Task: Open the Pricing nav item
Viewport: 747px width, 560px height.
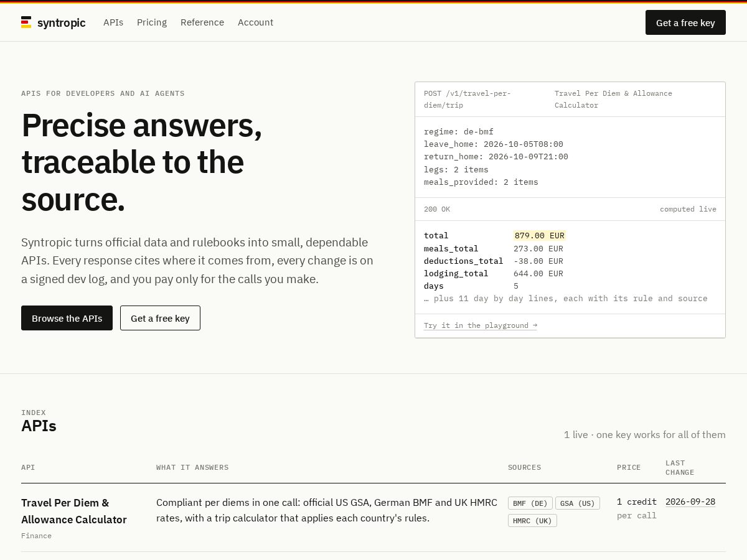Action: 152,22
